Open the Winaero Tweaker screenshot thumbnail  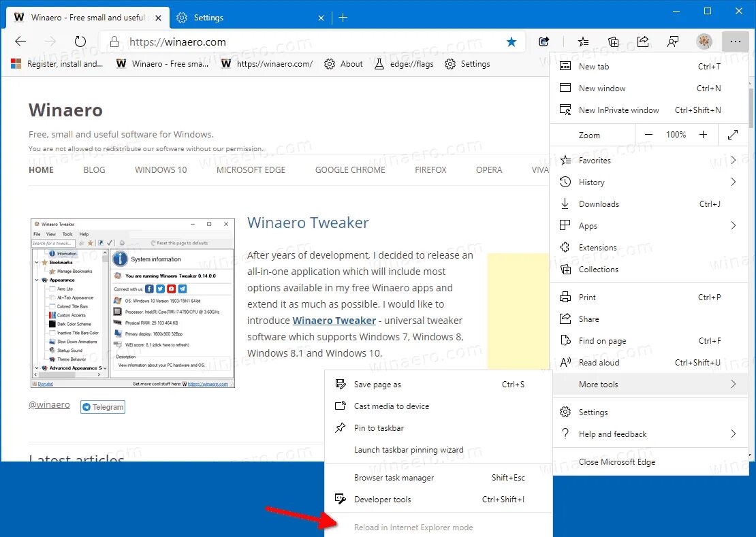(x=133, y=303)
